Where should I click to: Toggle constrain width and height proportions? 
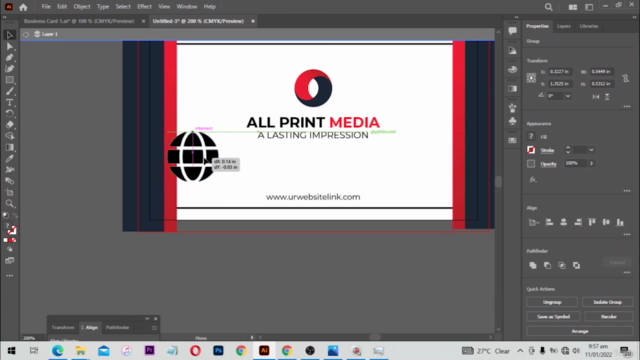pos(625,78)
